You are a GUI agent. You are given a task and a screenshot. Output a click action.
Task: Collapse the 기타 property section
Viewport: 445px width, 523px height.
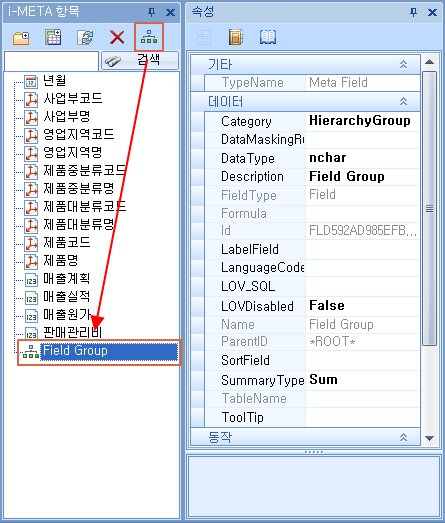pyautogui.click(x=404, y=64)
